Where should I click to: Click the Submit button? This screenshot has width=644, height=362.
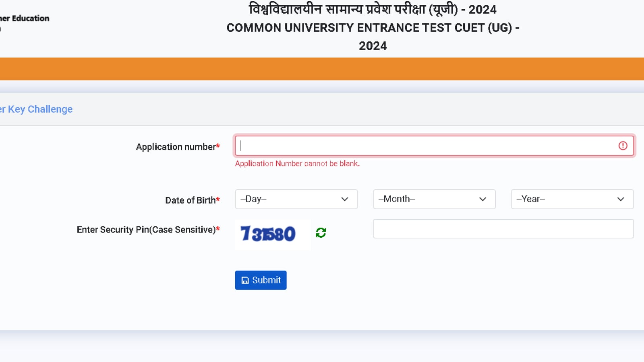(261, 280)
